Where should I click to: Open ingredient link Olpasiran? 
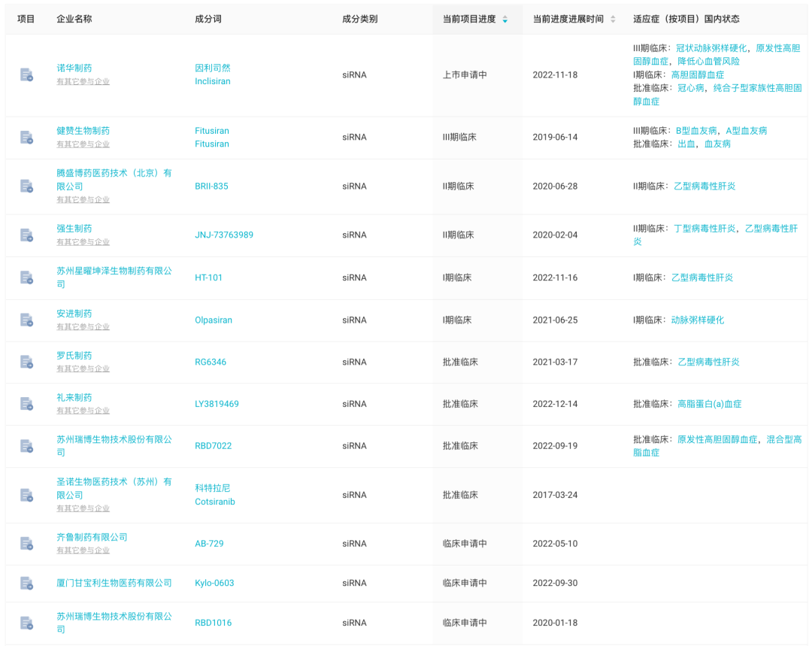[x=214, y=320]
